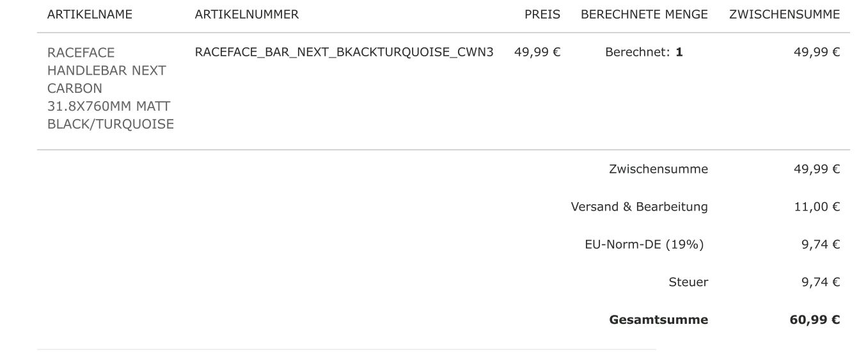
Task: Click the item row's 49,99 € subtotal
Action: pos(816,52)
